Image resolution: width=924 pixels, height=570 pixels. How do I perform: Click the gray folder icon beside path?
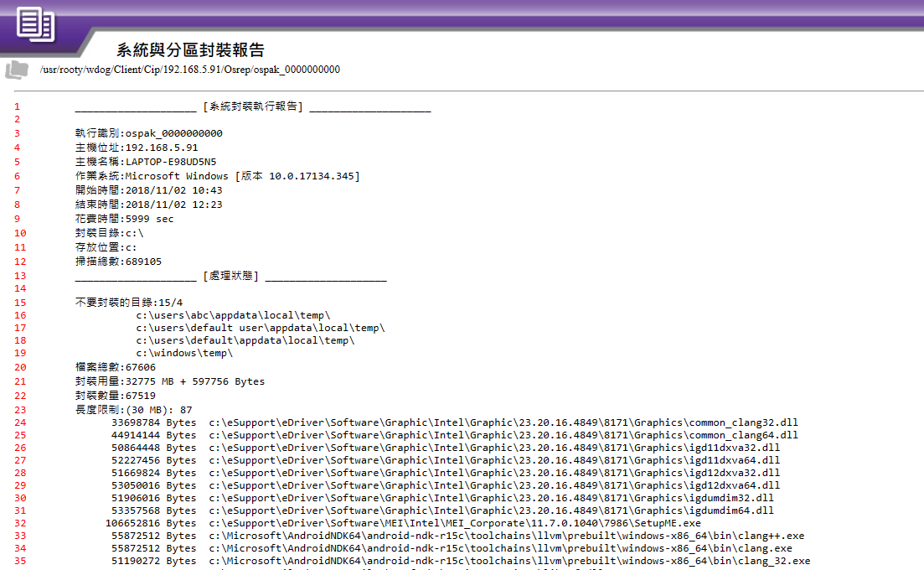(16, 70)
